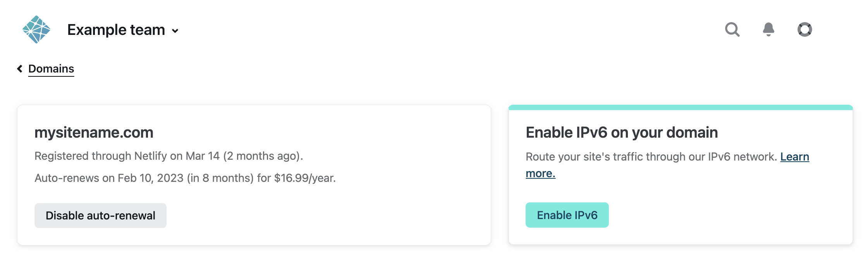Screen dimensions: 868x259
Task: Click the back chevron beside Domains
Action: point(20,69)
